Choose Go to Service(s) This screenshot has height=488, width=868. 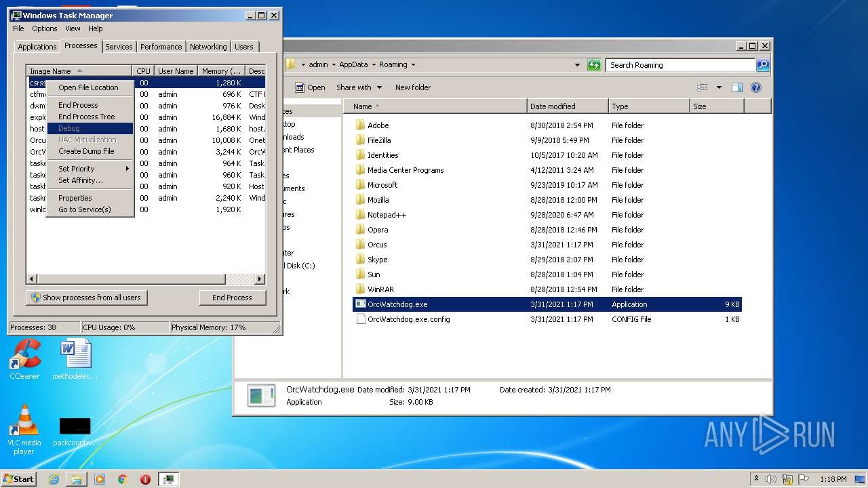[x=90, y=209]
